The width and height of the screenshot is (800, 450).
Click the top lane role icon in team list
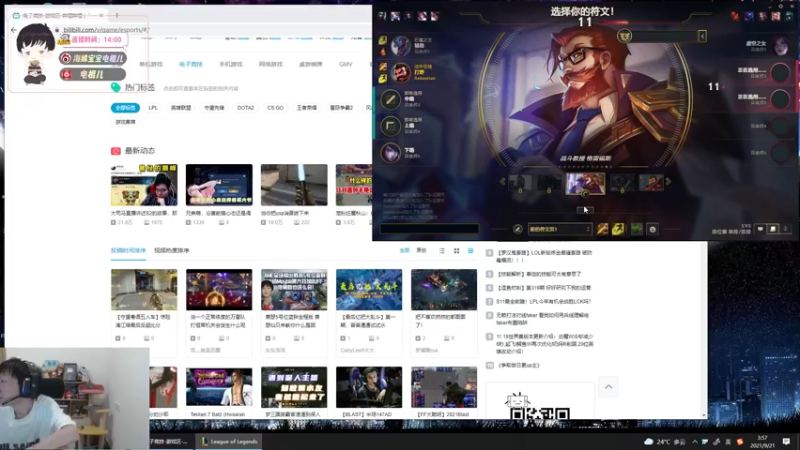(x=390, y=126)
